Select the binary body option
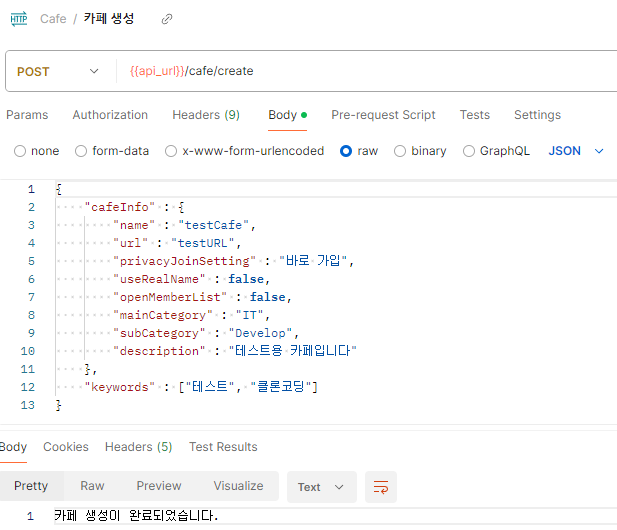The height and width of the screenshot is (530, 617). point(400,151)
